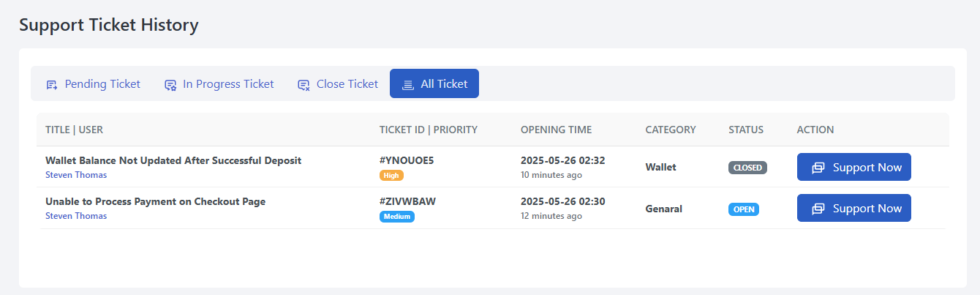Click 'Wallet Balance Not Updated' ticket title

point(173,160)
